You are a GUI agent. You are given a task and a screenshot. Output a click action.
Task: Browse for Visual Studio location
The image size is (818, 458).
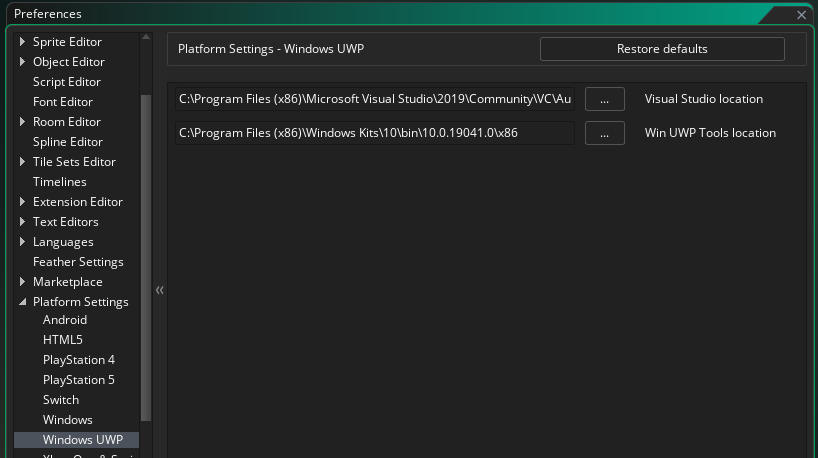click(x=604, y=99)
